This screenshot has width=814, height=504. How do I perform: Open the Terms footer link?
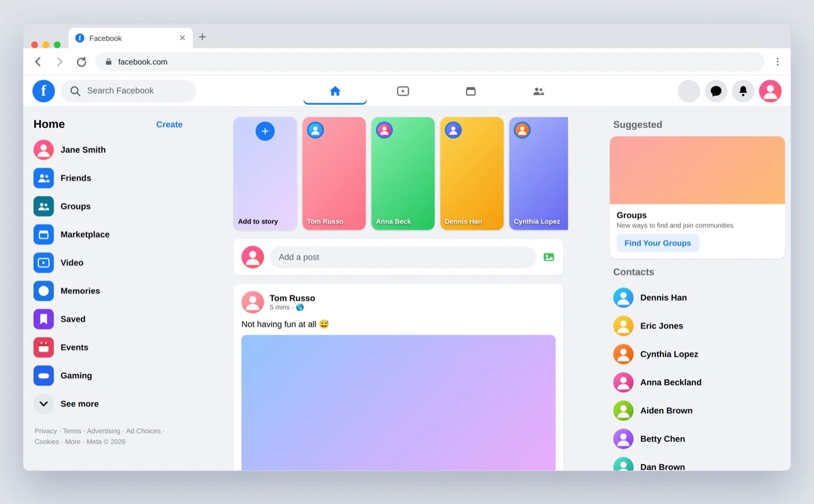click(x=72, y=431)
